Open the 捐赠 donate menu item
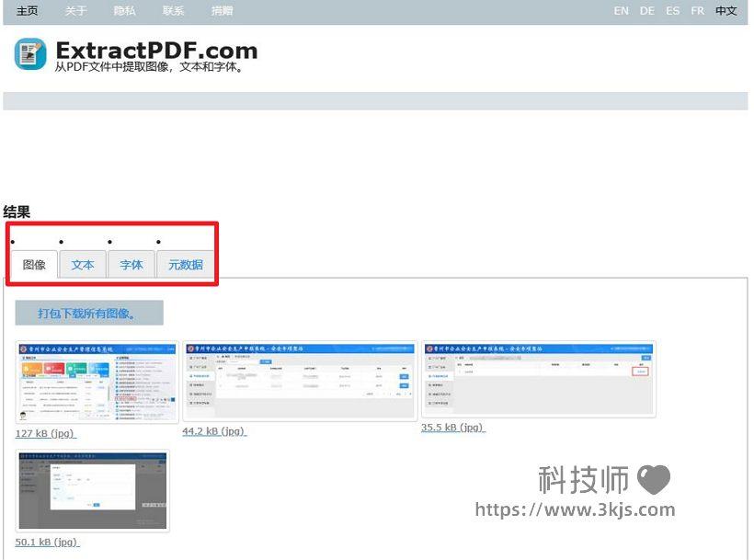The image size is (754, 560). 222,11
